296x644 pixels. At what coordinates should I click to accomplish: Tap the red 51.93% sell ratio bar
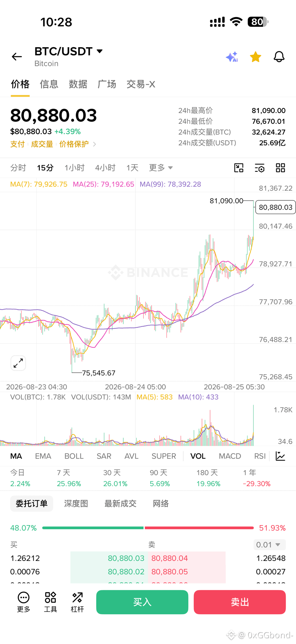click(x=199, y=528)
